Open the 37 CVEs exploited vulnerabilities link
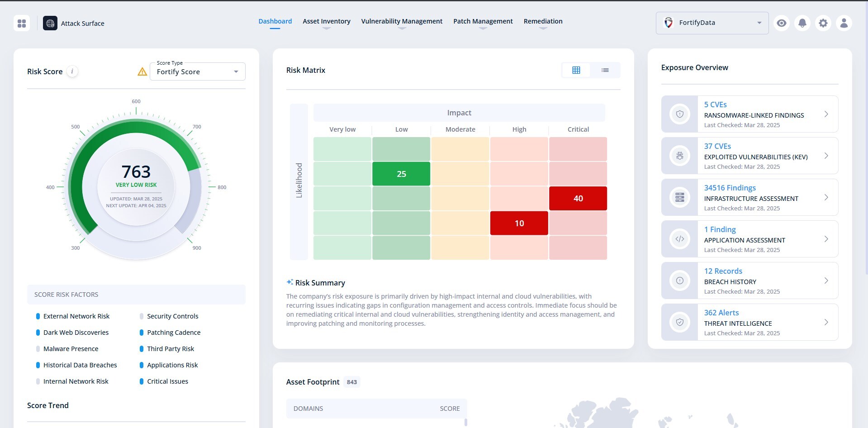This screenshot has width=868, height=428. pyautogui.click(x=717, y=146)
